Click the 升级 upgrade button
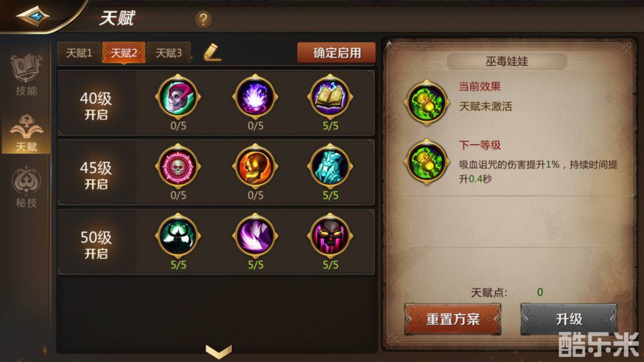Image resolution: width=644 pixels, height=362 pixels. pos(569,319)
